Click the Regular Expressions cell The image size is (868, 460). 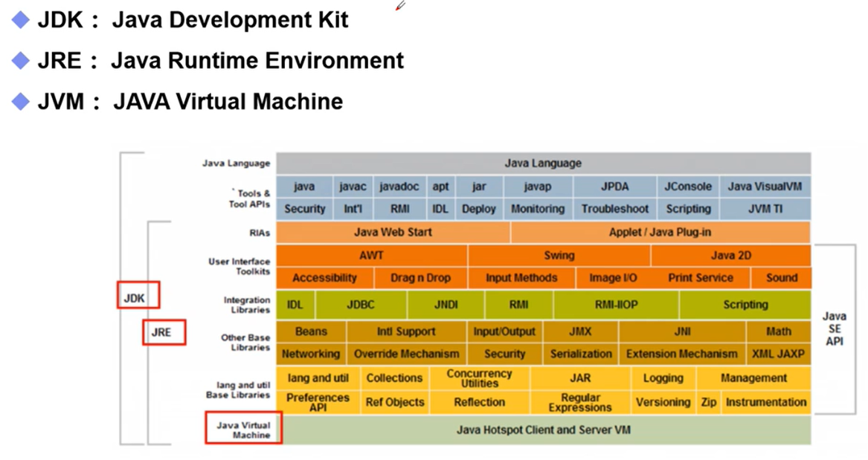[580, 403]
